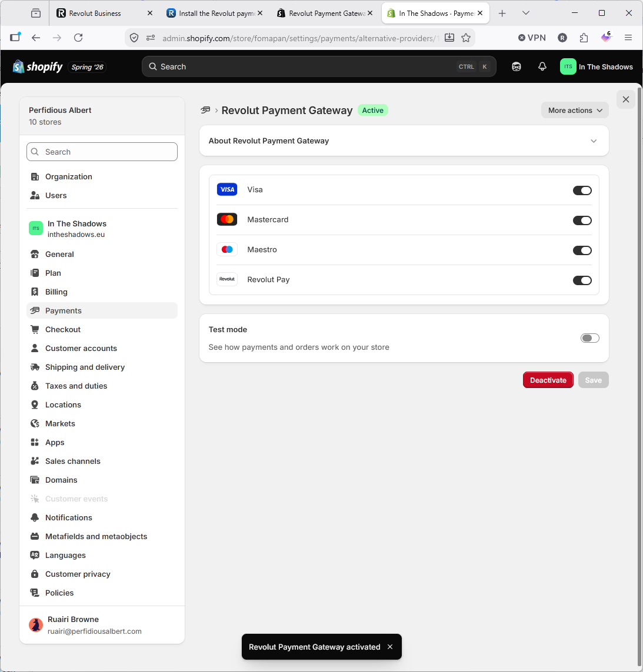643x672 pixels.
Task: Open the Markets settings page
Action: point(102,424)
